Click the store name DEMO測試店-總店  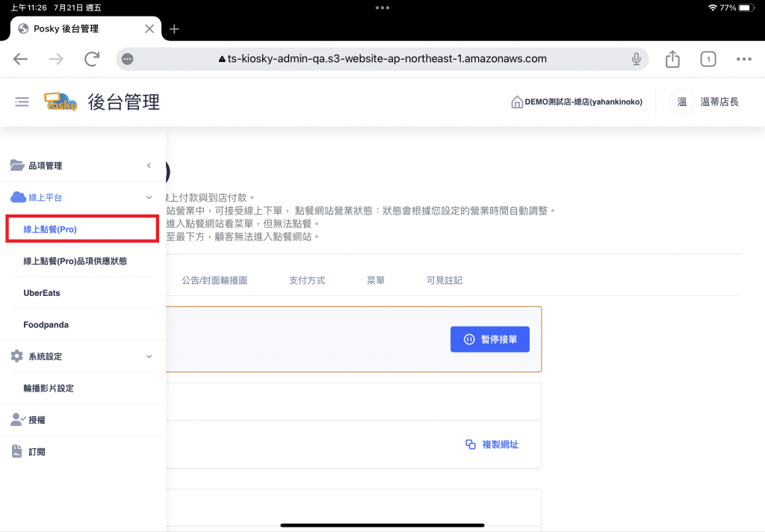coord(583,102)
